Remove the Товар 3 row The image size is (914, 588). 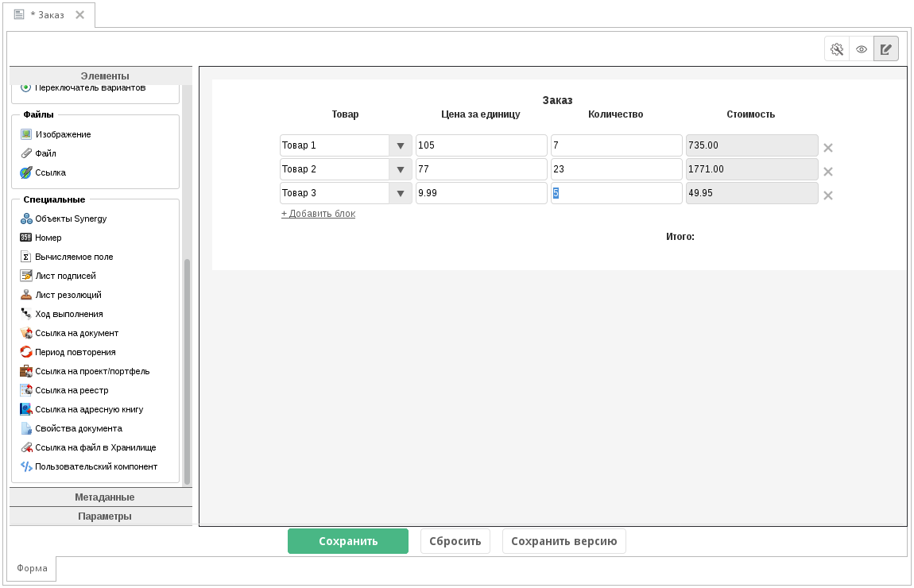pyautogui.click(x=827, y=195)
